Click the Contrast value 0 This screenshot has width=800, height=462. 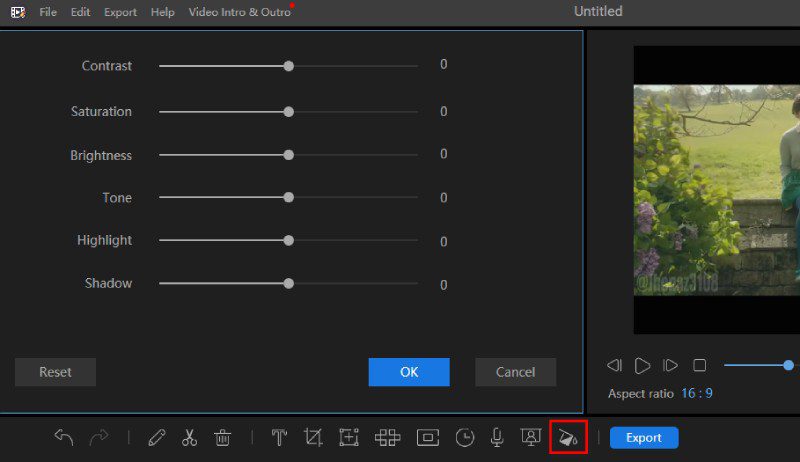444,64
